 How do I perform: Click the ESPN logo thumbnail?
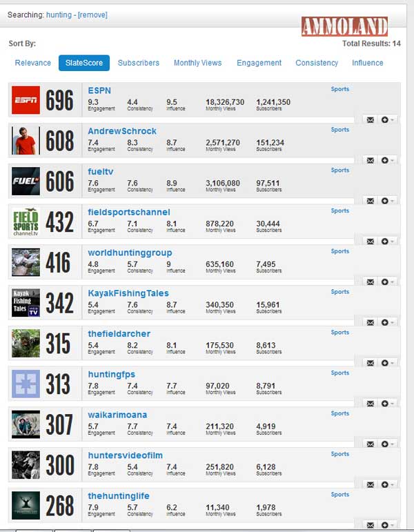(x=26, y=100)
